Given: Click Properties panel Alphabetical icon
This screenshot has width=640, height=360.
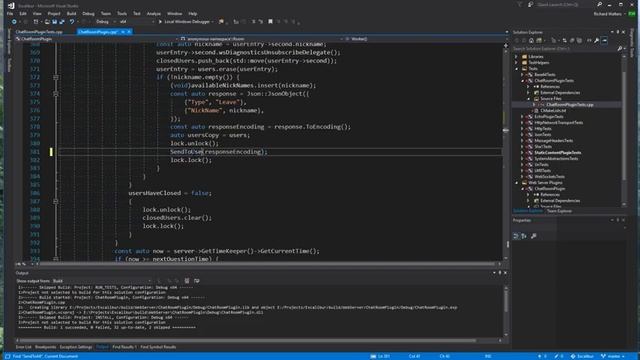Looking at the screenshot, I should click(524, 236).
